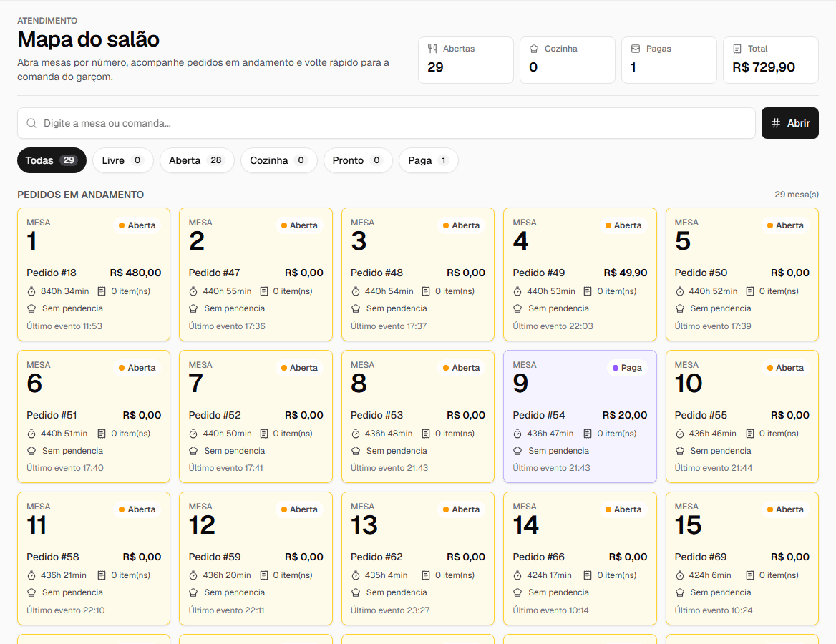836x644 pixels.
Task: Click the stopwatch icon on Mesa 12 card
Action: tap(193, 576)
